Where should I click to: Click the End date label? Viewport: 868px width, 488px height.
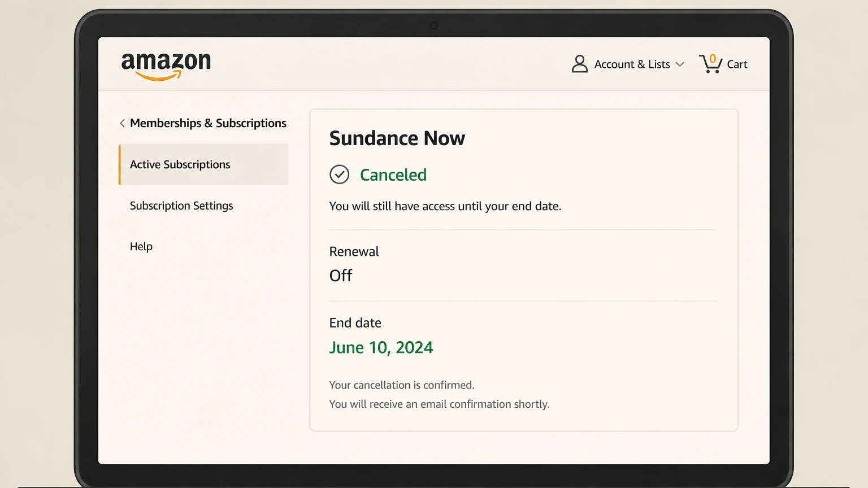tap(355, 323)
